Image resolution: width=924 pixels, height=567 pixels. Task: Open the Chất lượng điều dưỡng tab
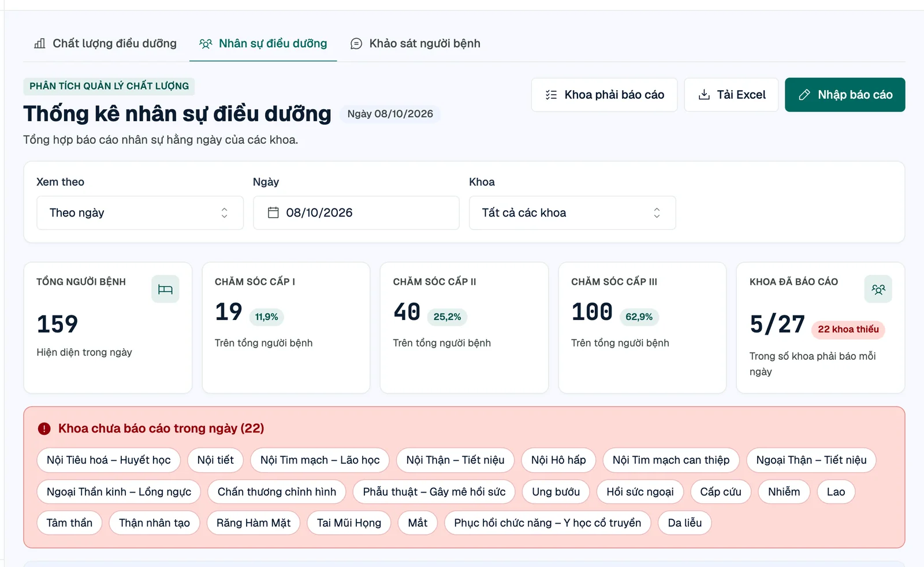click(105, 43)
